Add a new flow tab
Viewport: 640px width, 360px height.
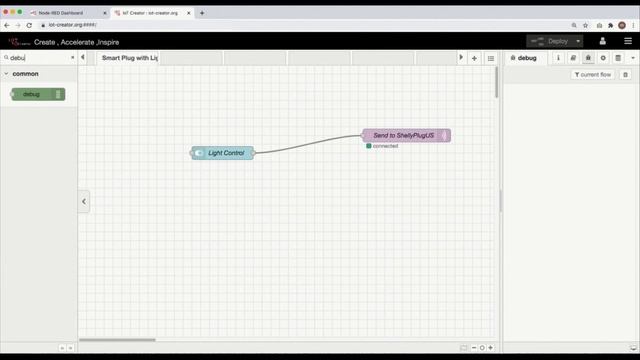[474, 58]
